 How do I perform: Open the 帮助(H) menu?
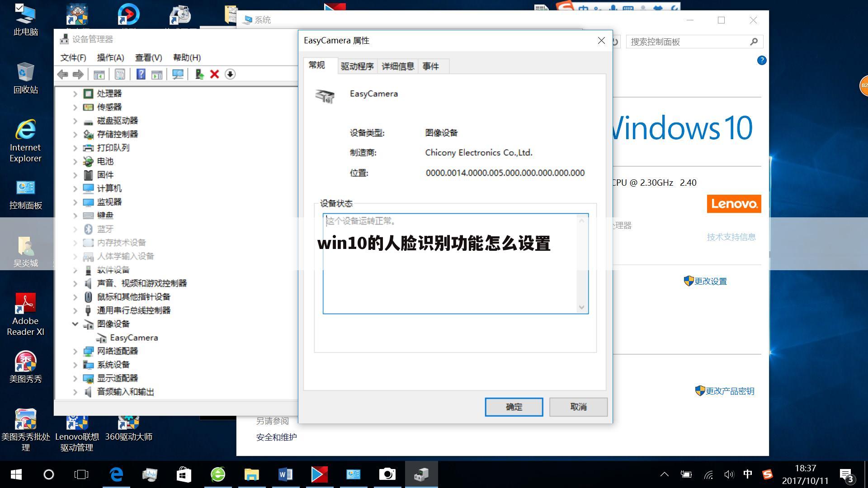187,58
